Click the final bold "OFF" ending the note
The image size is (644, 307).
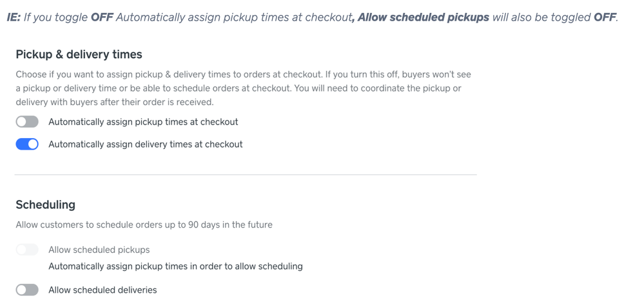[x=604, y=17]
